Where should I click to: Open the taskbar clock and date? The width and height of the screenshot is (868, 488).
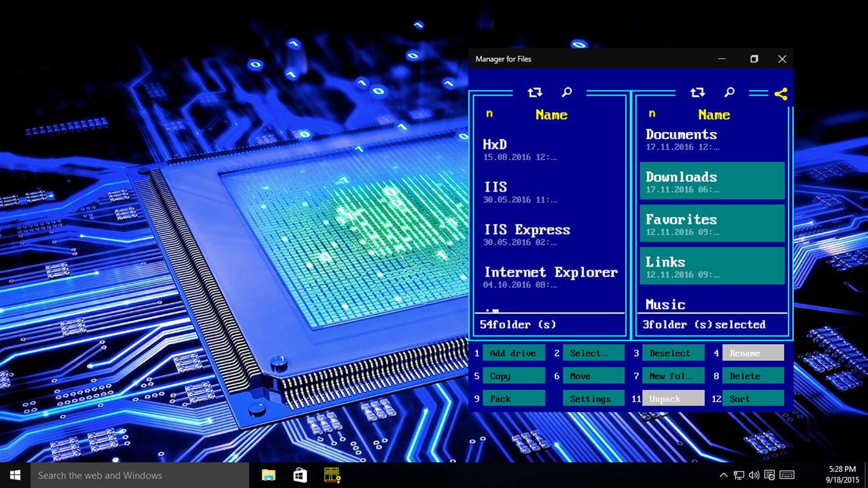pos(842,475)
